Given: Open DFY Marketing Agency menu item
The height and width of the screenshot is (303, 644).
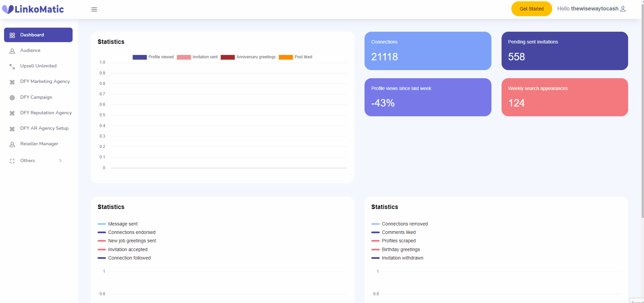Looking at the screenshot, I should 45,82.
